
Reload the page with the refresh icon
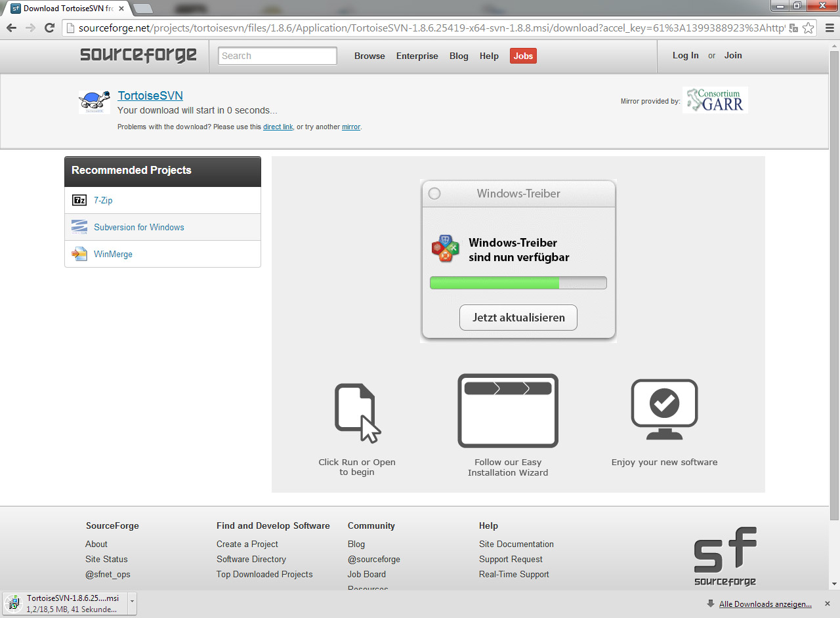[49, 28]
